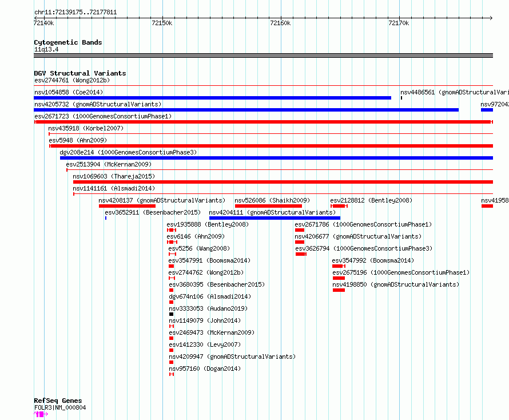Image resolution: width=509 pixels, height=420 pixels.
Task: Open the nsv1141161 (Alsmadi2014) label
Action: click(114, 188)
